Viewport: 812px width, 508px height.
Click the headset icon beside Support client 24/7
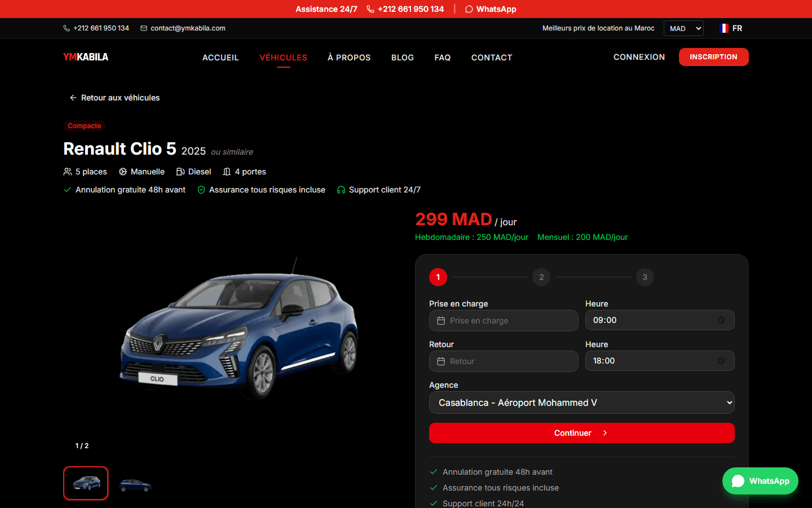point(341,190)
